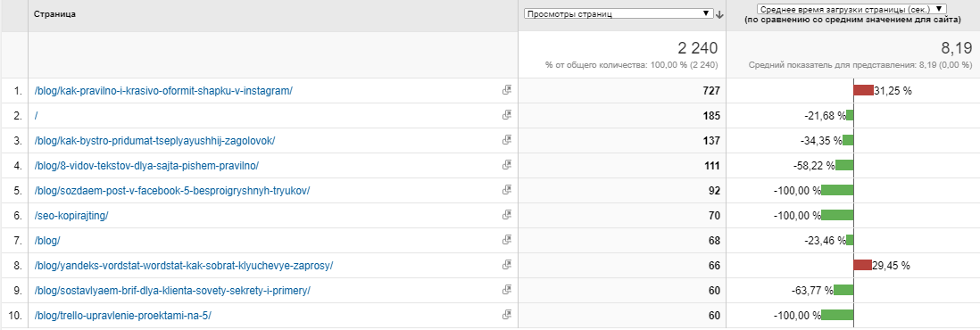The height and width of the screenshot is (330, 980).
Task: Open the "/" homepage link
Action: coord(37,116)
